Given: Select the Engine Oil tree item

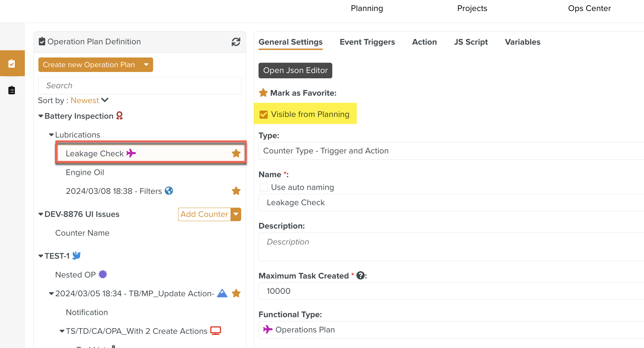Looking at the screenshot, I should click(85, 173).
